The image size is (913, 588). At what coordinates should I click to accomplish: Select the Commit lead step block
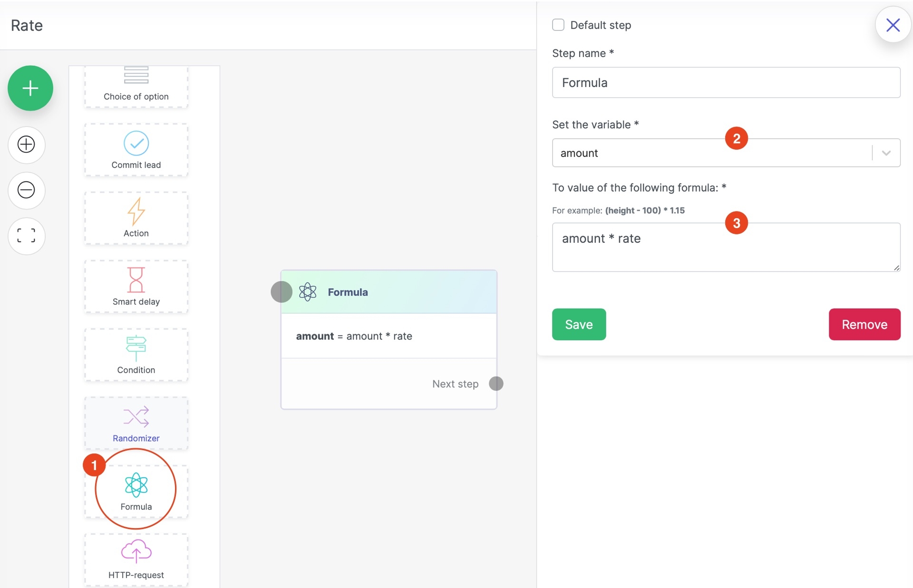pos(136,150)
